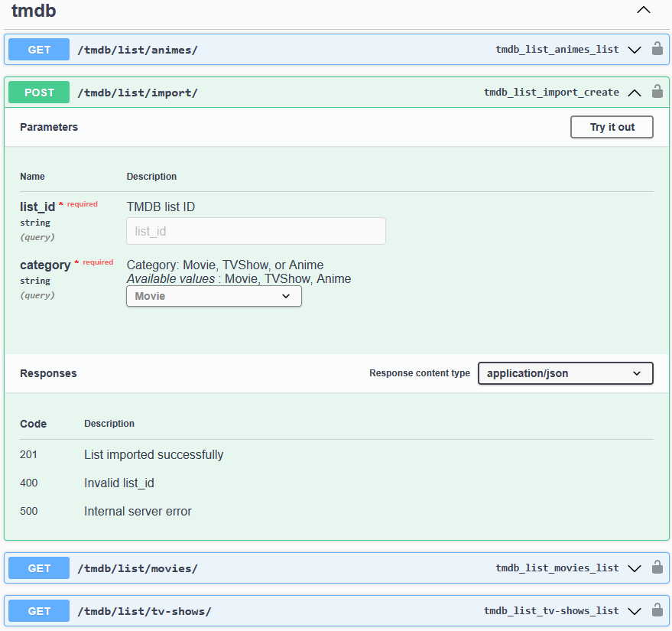
Task: Click the Parameters section heading
Action: [49, 127]
